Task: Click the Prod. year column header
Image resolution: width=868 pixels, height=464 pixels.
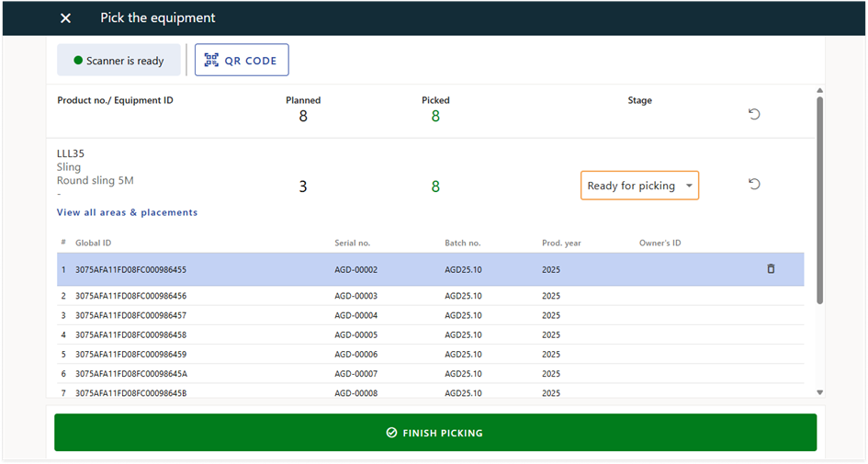Action: pyautogui.click(x=561, y=243)
